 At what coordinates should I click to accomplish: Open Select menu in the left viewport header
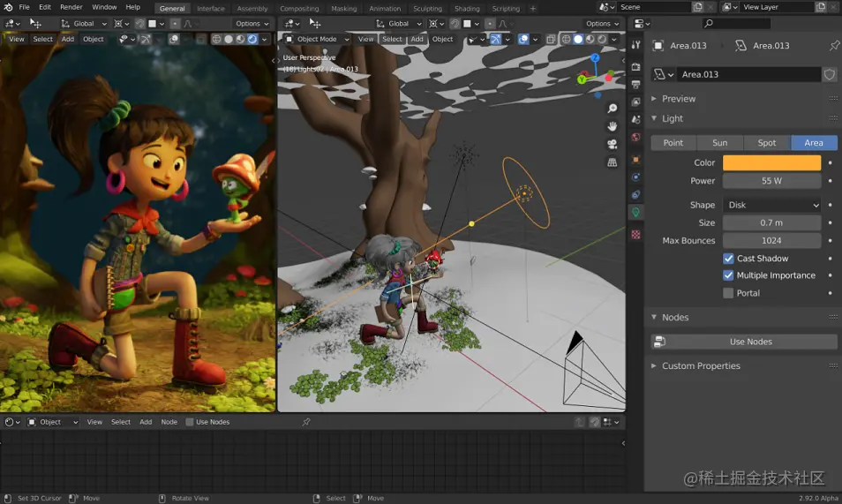pyautogui.click(x=43, y=39)
